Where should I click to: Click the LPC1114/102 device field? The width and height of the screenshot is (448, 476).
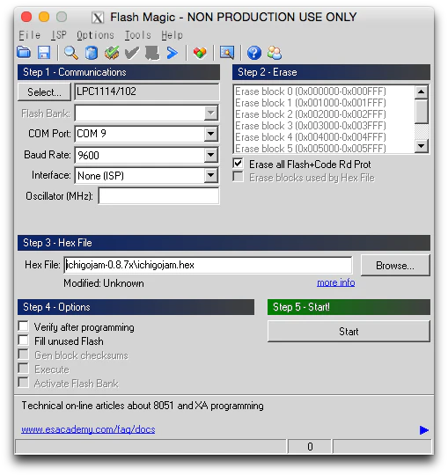[x=147, y=92]
